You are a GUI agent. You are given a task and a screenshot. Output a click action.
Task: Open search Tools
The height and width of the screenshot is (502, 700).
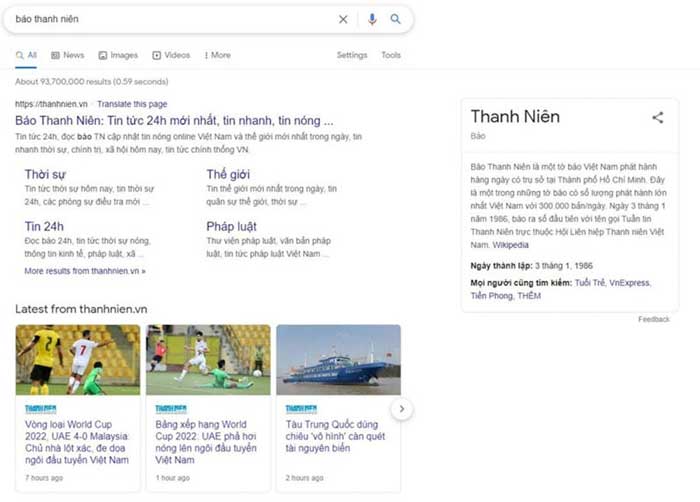pos(391,55)
